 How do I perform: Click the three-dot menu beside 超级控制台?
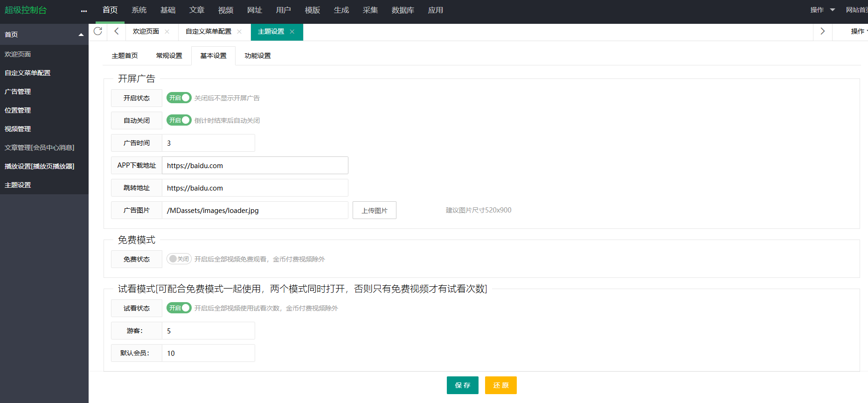[83, 11]
